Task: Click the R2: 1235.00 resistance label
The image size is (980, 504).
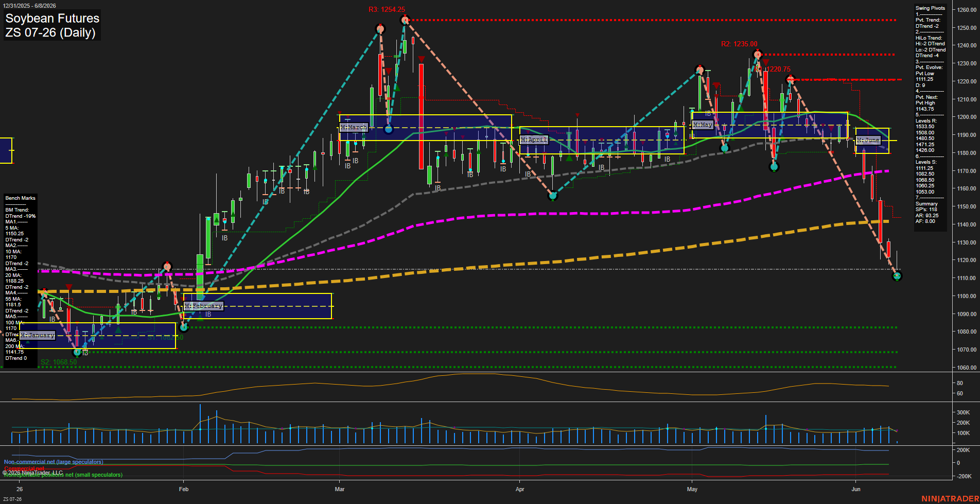Action: [x=739, y=44]
